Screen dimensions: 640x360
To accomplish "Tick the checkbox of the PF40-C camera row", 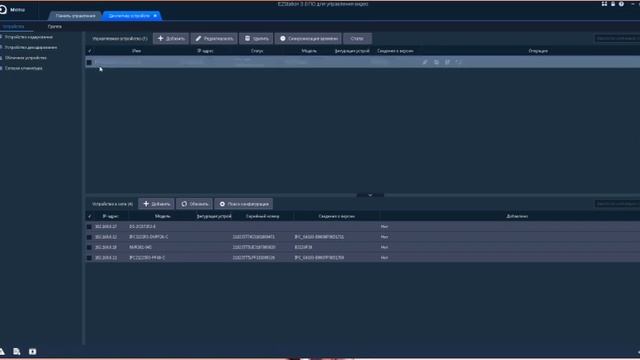I will [89, 258].
